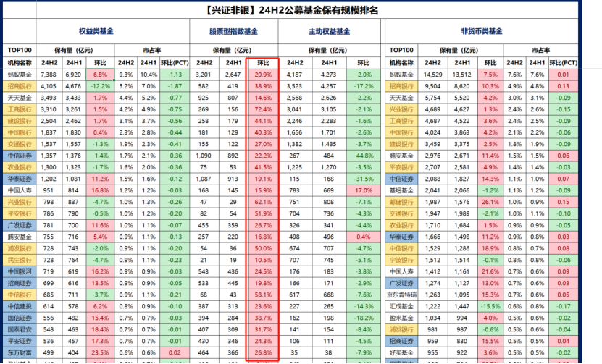
Task: Select 招商银行 equity holdings 24H1 value 4,676
Action: (x=73, y=86)
